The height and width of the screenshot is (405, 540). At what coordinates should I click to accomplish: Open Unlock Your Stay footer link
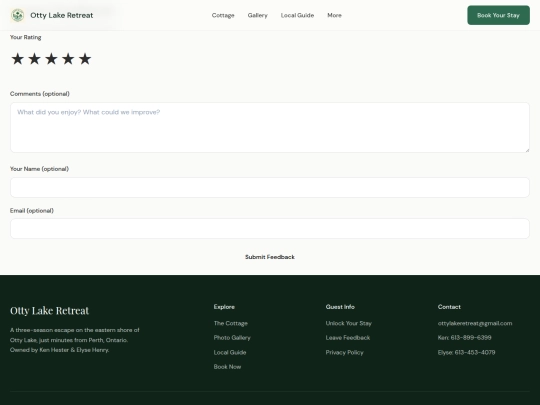click(x=349, y=323)
